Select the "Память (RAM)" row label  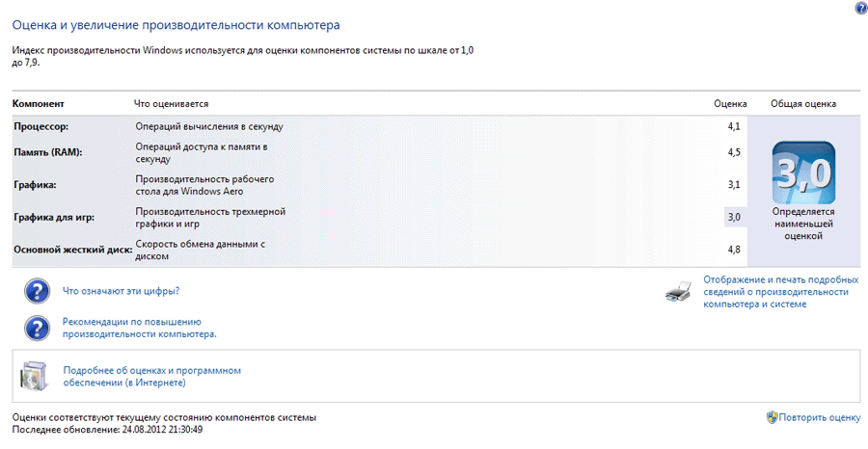(48, 152)
